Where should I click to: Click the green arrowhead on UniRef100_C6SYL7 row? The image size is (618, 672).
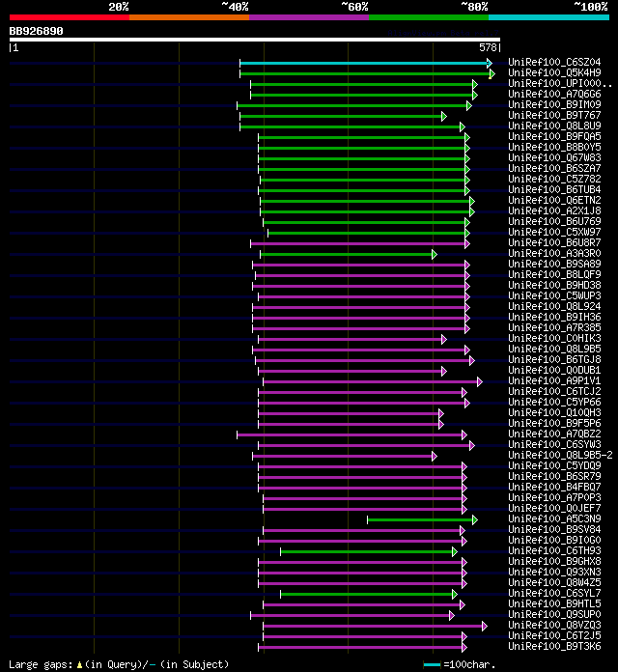[x=454, y=595]
